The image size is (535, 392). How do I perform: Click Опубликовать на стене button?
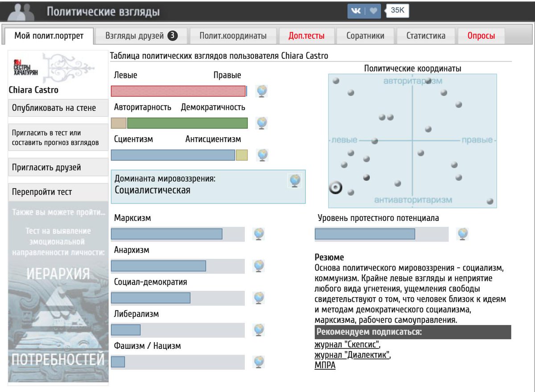pyautogui.click(x=58, y=108)
